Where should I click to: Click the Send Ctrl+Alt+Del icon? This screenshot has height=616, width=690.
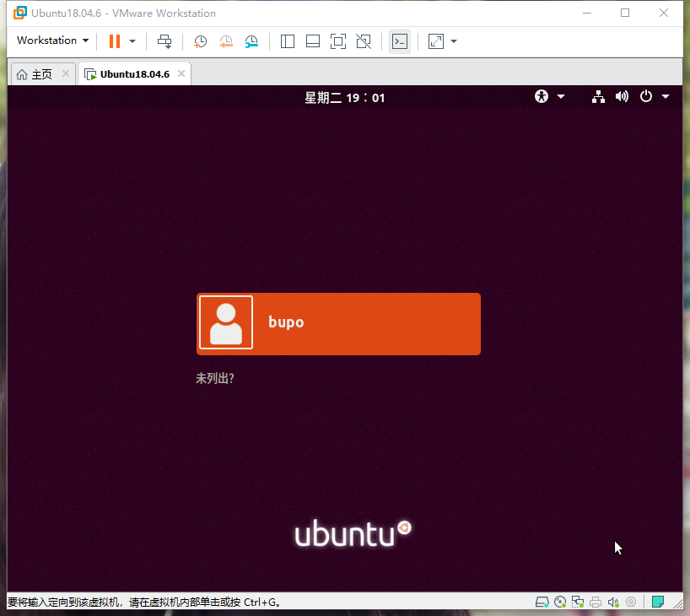[x=164, y=41]
